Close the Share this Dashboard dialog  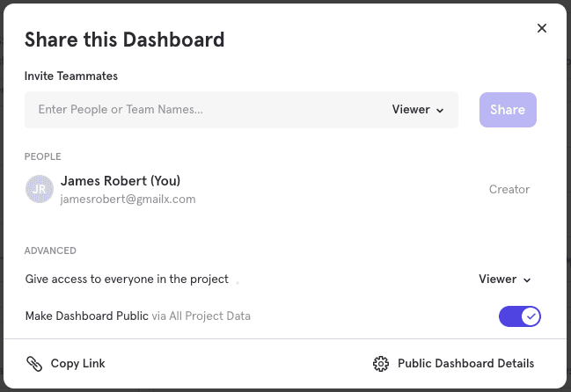[x=542, y=28]
